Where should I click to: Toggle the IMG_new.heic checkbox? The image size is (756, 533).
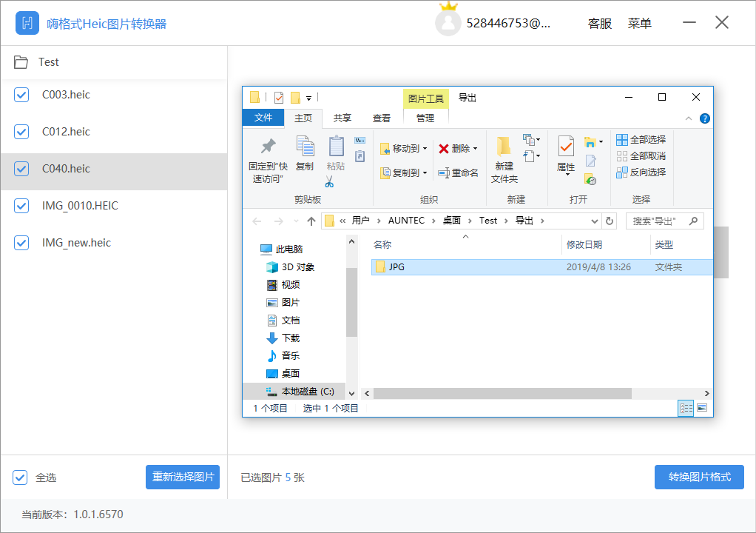pyautogui.click(x=20, y=242)
